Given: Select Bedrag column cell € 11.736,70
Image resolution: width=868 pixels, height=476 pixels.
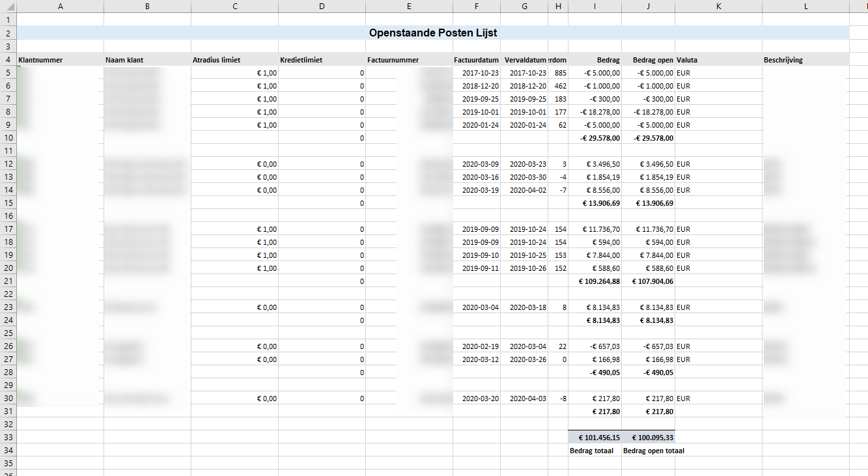Looking at the screenshot, I should click(595, 229).
